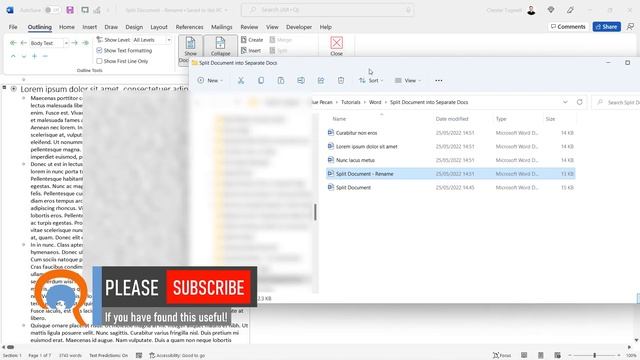
Task: Click the zoom slider in status bar
Action: [x=595, y=356]
